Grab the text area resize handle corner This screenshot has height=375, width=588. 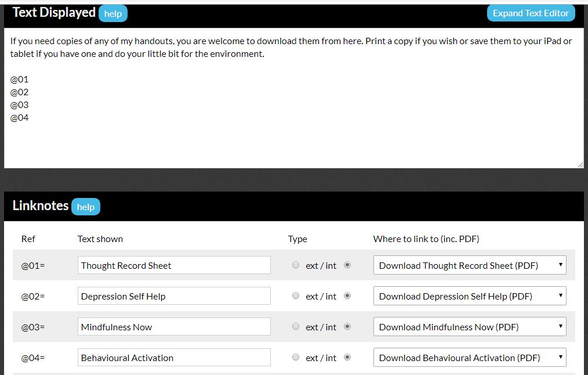(x=580, y=164)
